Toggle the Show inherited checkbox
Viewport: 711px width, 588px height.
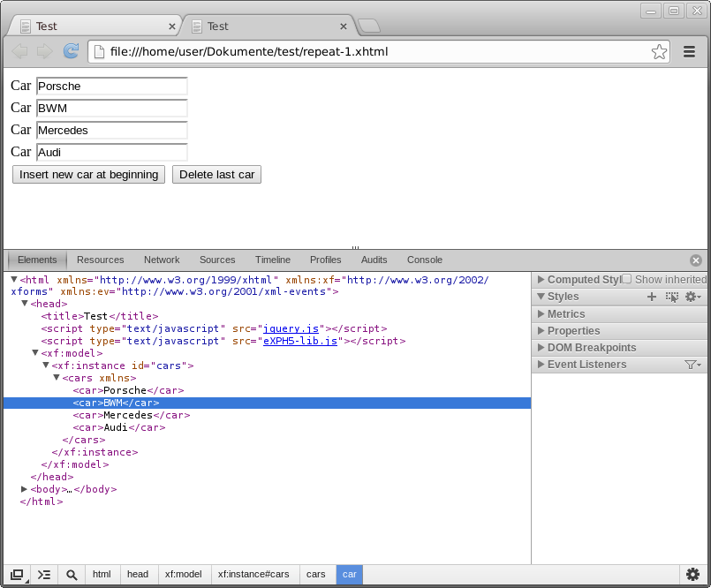pos(627,279)
